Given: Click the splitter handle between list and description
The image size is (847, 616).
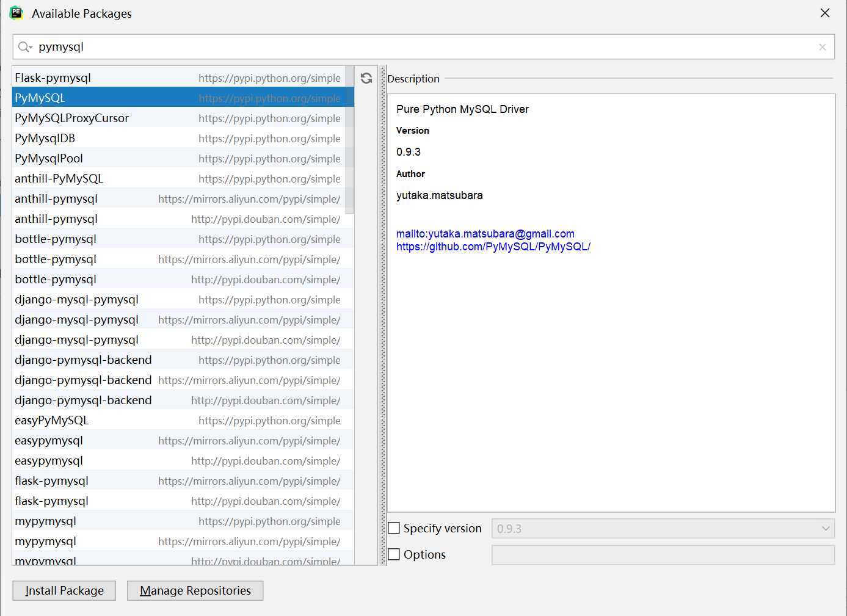Looking at the screenshot, I should pyautogui.click(x=383, y=315).
